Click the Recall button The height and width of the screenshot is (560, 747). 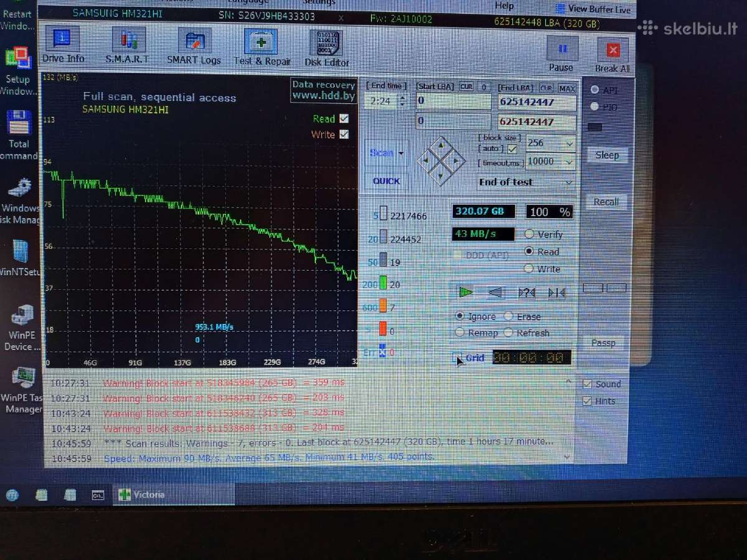coord(606,202)
